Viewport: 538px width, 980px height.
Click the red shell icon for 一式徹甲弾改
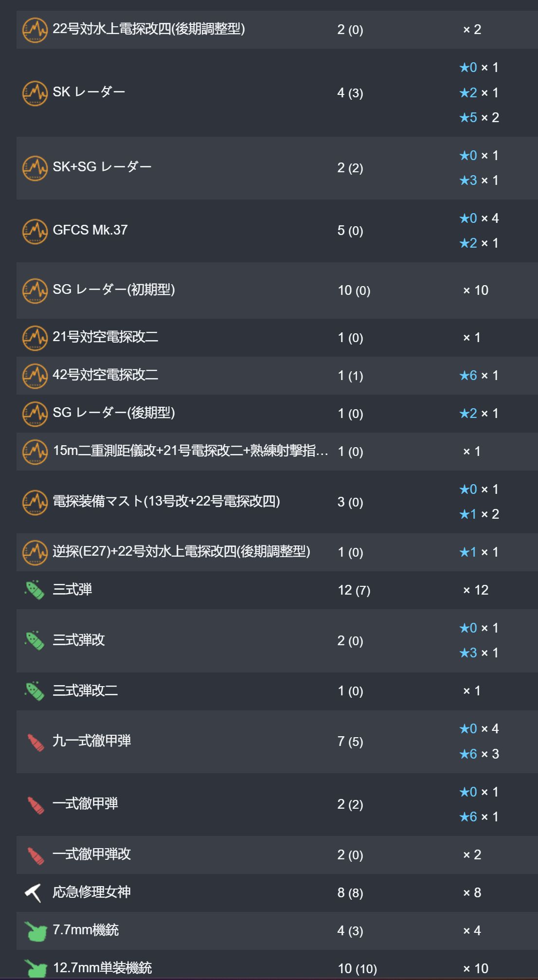[x=36, y=855]
